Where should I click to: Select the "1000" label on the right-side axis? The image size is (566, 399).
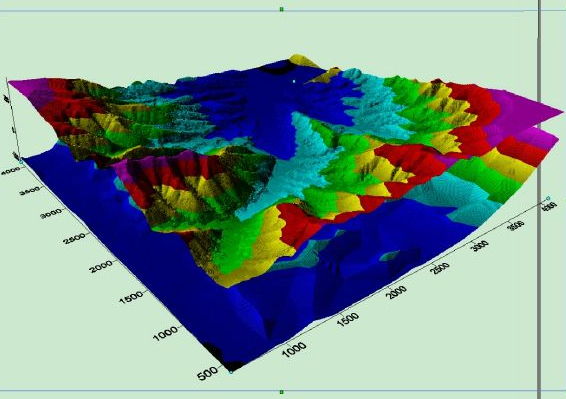295,350
